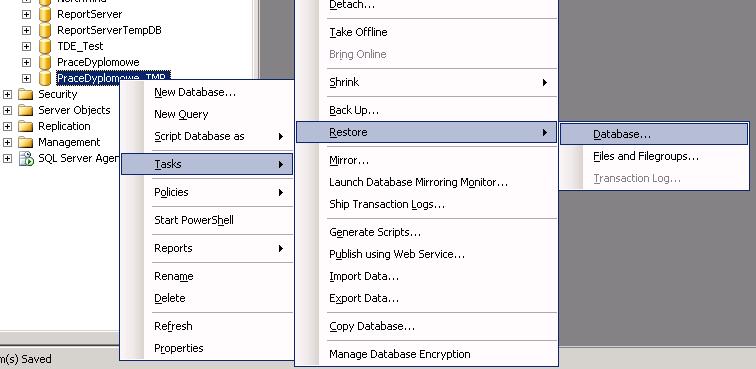
Task: Expand the TDE_Test database node
Action: click(x=26, y=46)
